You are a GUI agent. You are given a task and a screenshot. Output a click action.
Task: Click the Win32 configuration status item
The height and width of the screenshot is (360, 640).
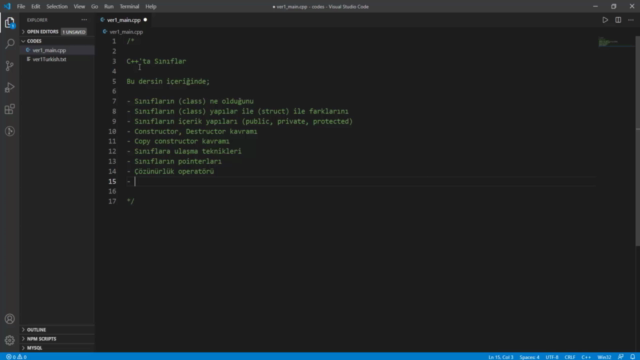coord(604,357)
